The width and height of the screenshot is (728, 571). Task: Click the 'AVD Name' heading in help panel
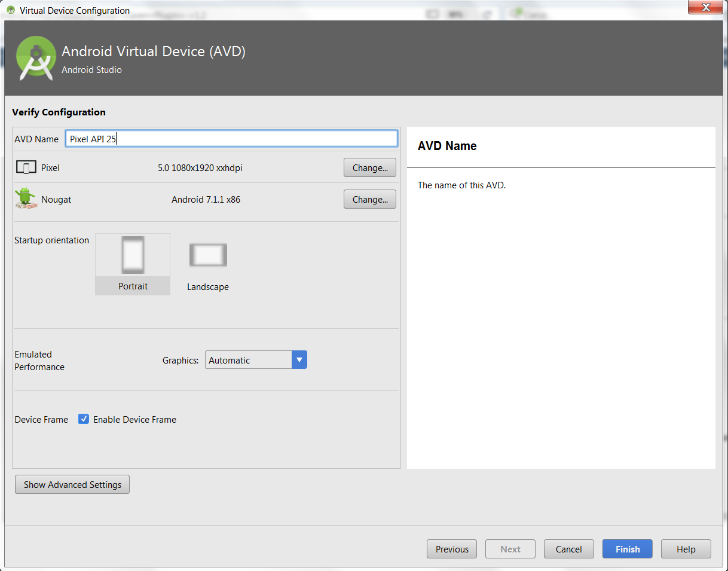[x=447, y=146]
